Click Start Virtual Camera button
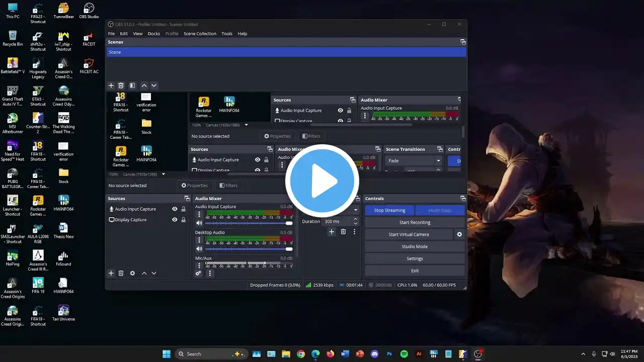Image resolution: width=644 pixels, height=362 pixels. [x=409, y=234]
